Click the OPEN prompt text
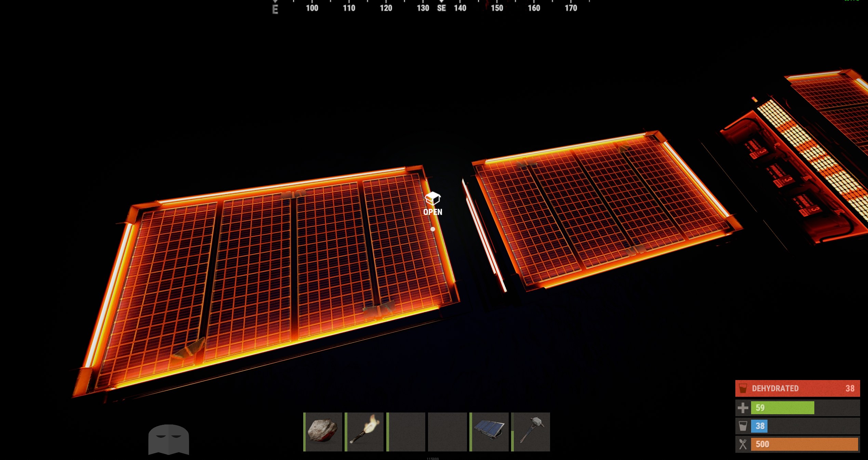Viewport: 868px width, 460px height. (433, 212)
